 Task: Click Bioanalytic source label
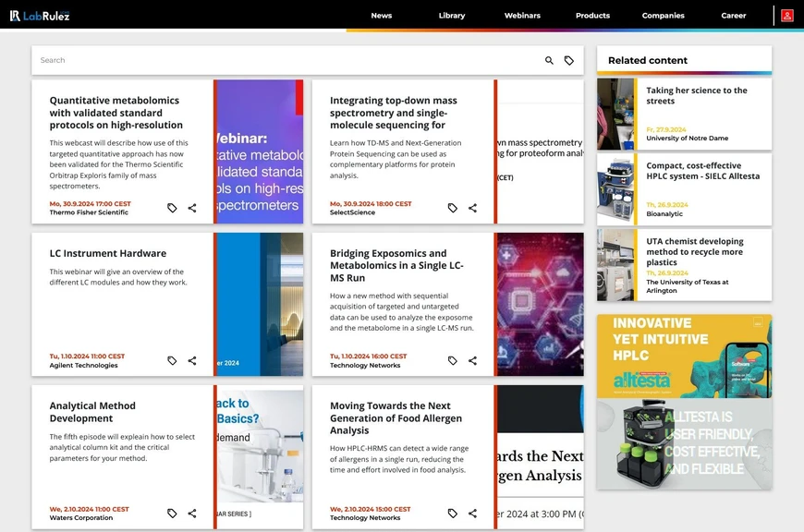[x=664, y=213]
